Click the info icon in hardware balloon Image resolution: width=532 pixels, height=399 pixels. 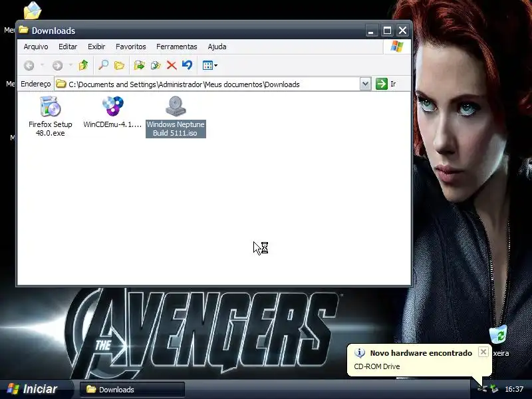click(360, 353)
